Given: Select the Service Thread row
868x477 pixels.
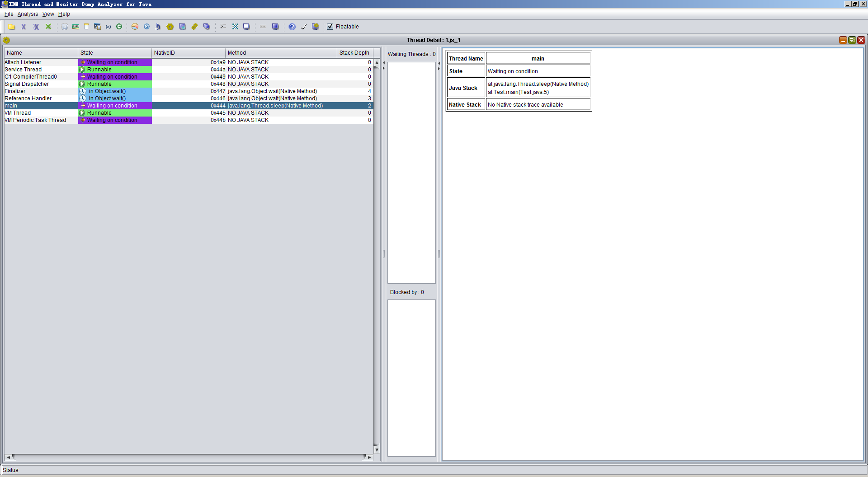Looking at the screenshot, I should 189,70.
